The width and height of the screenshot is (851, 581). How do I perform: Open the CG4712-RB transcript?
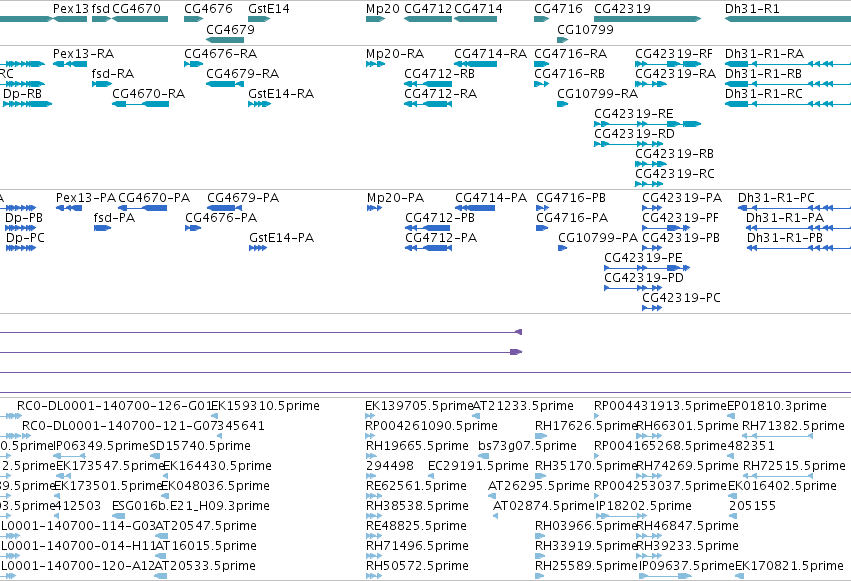pyautogui.click(x=428, y=84)
